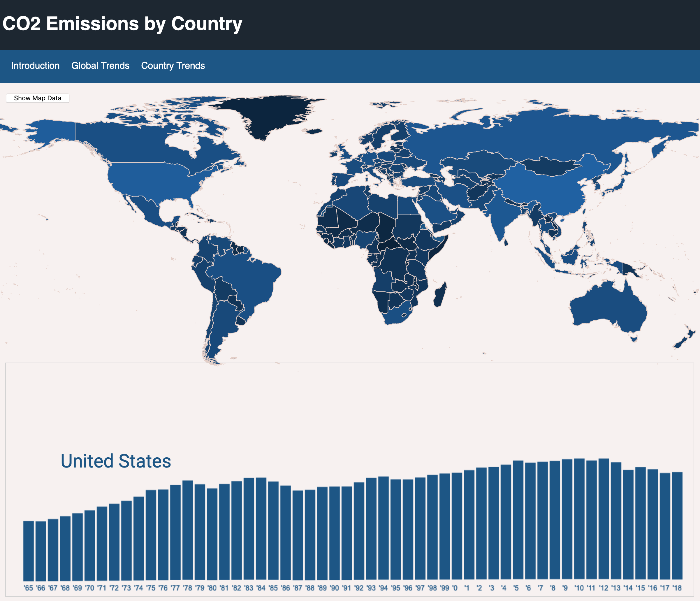700x601 pixels.
Task: Open the Country Trends page
Action: [173, 66]
